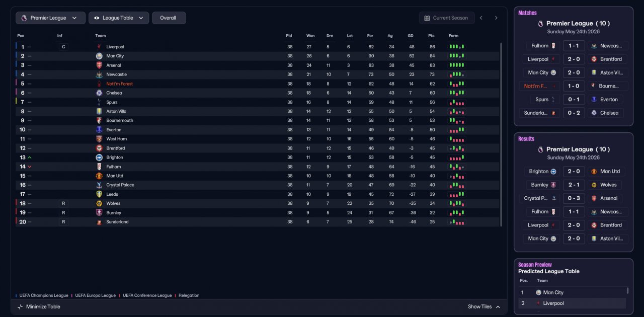This screenshot has width=644, height=317.
Task: Click the league table vertical scrollbar
Action: pos(501,134)
